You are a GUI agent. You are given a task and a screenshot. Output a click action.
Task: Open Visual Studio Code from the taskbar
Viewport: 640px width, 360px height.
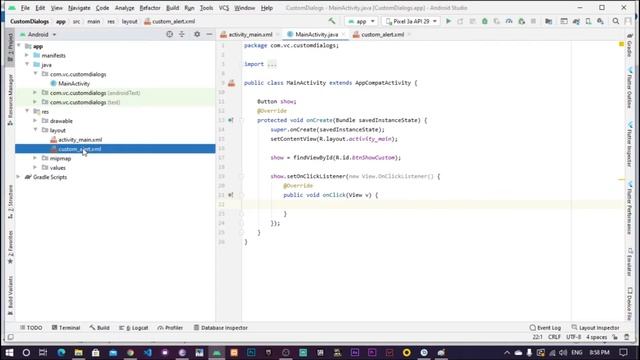pyautogui.click(x=147, y=352)
